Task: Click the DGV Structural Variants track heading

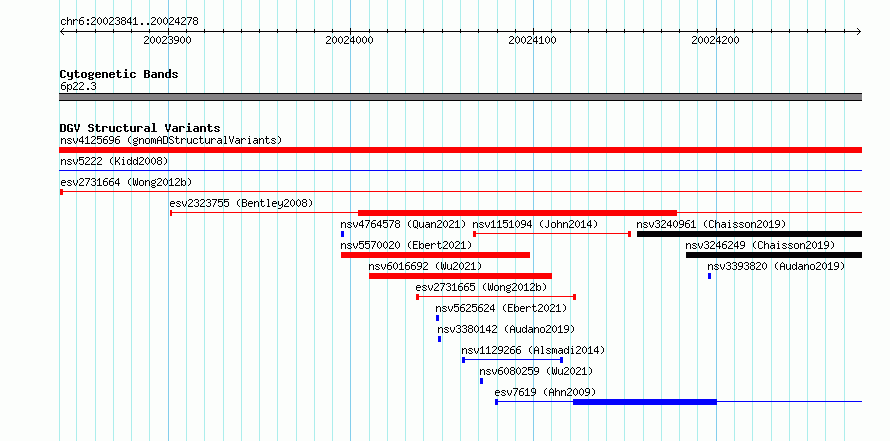Action: coord(140,128)
